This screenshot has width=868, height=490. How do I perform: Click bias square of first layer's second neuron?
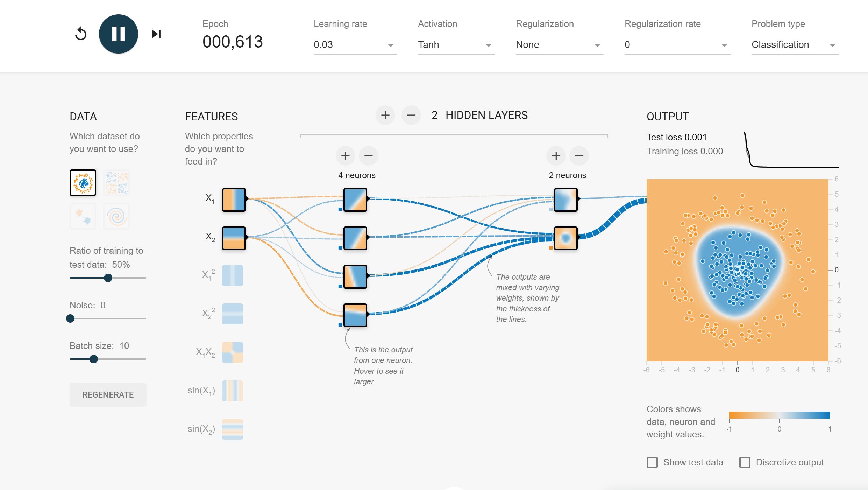point(340,248)
